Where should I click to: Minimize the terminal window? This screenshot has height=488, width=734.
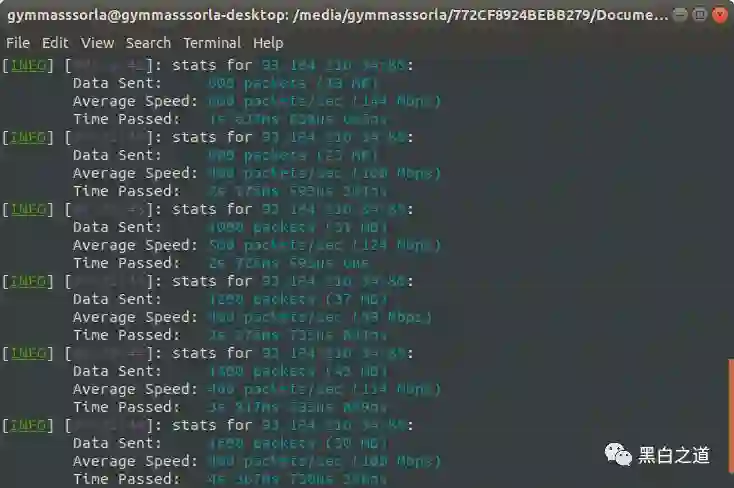(x=680, y=15)
